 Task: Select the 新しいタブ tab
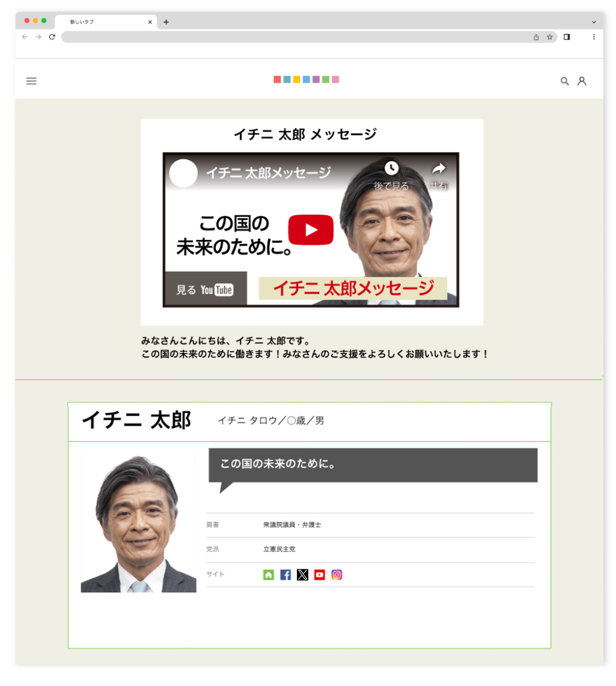(105, 22)
